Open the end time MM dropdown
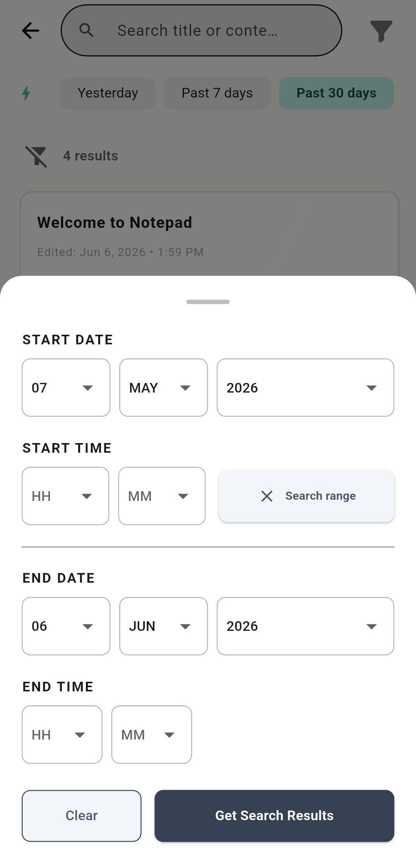Image resolution: width=416 pixels, height=868 pixels. point(151,735)
